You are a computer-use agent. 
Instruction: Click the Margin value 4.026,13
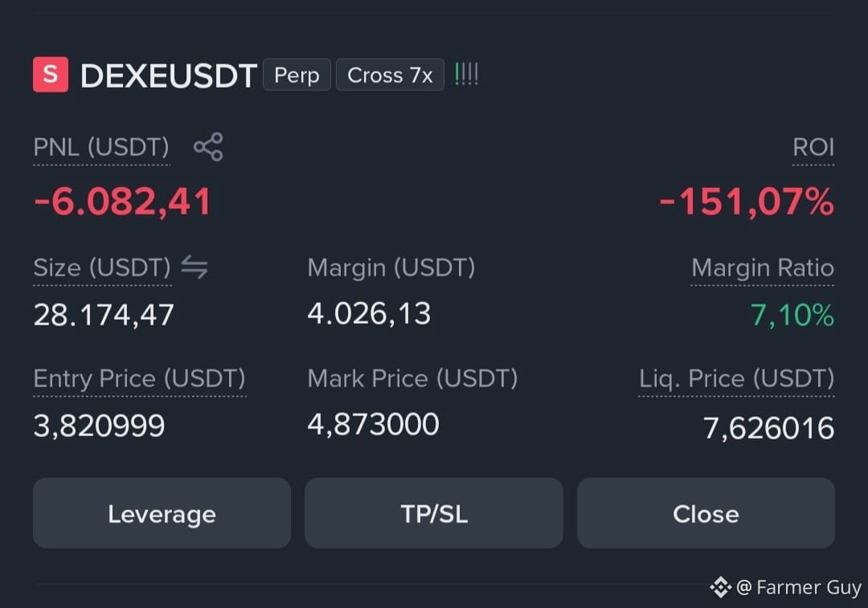[369, 314]
